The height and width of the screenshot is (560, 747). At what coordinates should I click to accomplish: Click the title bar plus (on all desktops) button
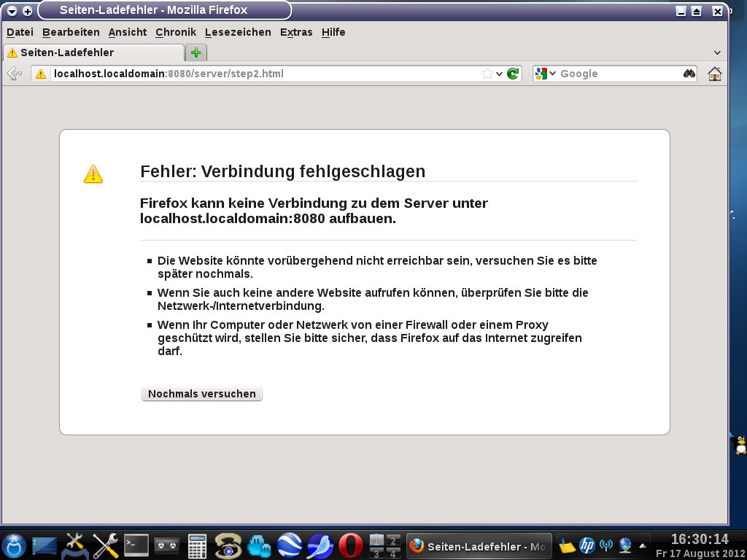(x=28, y=10)
